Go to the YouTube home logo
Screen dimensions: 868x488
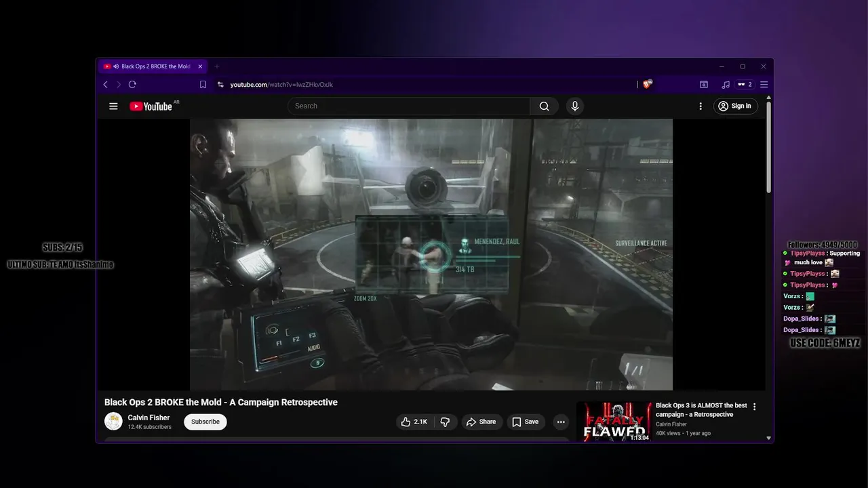coord(152,106)
